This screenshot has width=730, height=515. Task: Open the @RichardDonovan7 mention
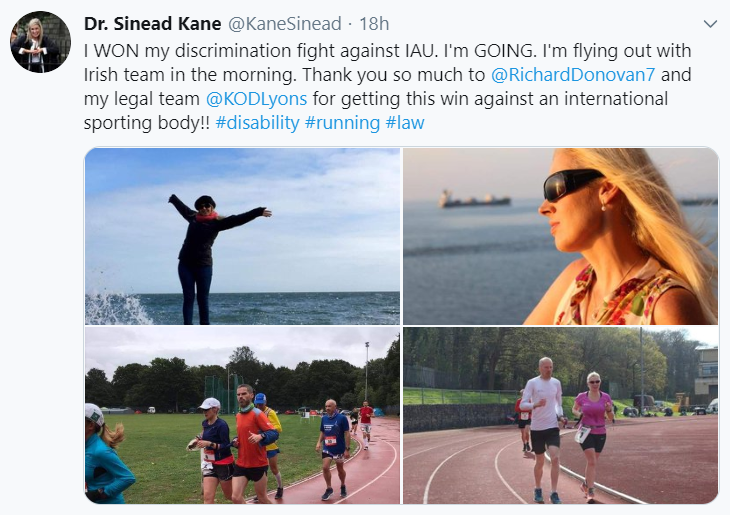(573, 75)
